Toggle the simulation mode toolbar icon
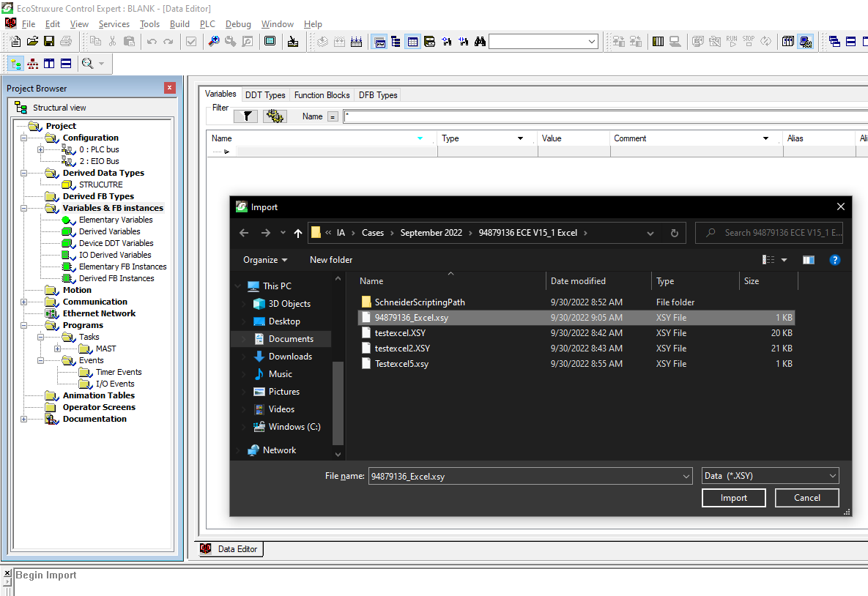 [806, 42]
